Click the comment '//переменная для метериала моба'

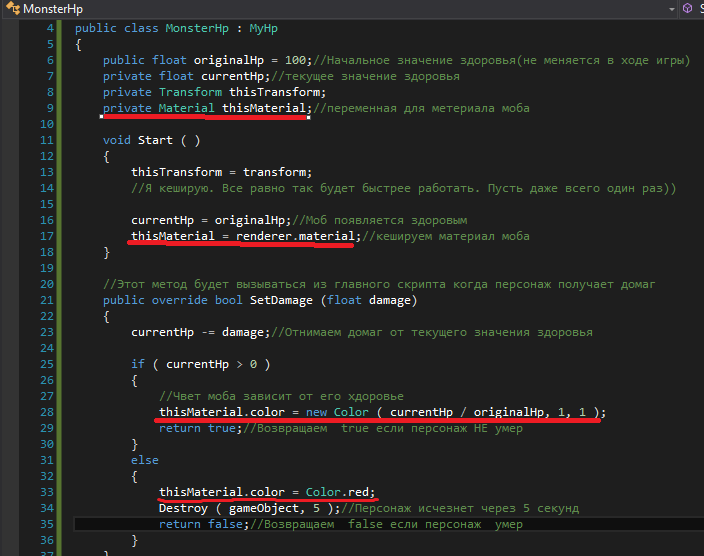click(x=421, y=108)
